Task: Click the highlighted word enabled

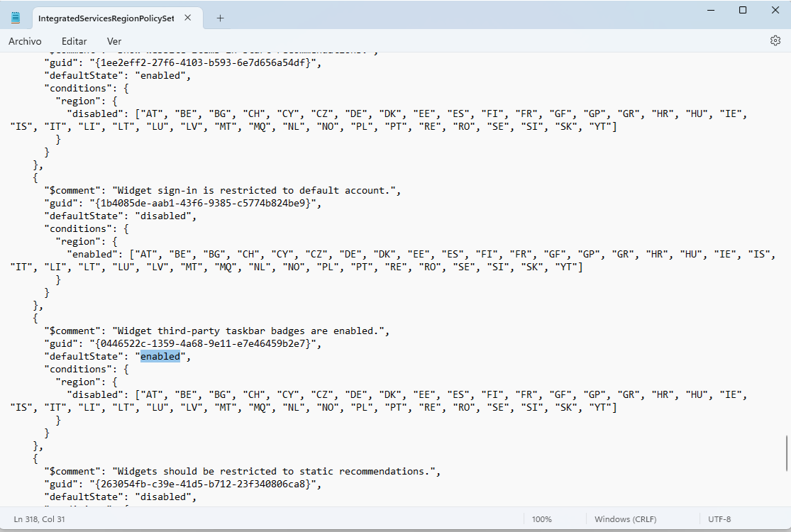Action: tap(160, 357)
